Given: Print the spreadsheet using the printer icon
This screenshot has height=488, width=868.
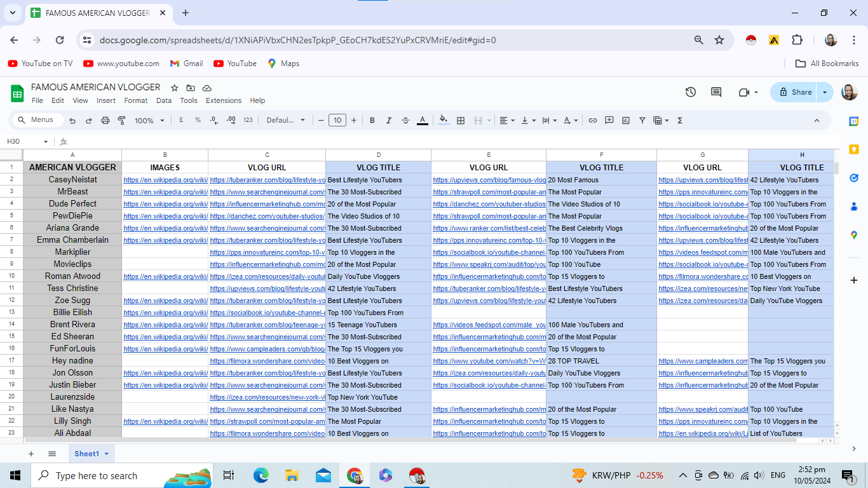Looking at the screenshot, I should tap(105, 120).
